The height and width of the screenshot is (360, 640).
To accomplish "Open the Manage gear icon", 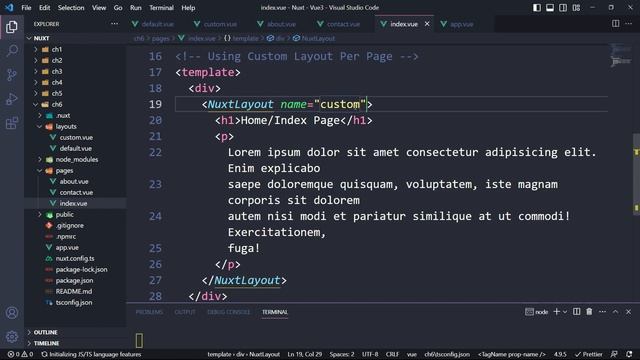I will coord(12,337).
